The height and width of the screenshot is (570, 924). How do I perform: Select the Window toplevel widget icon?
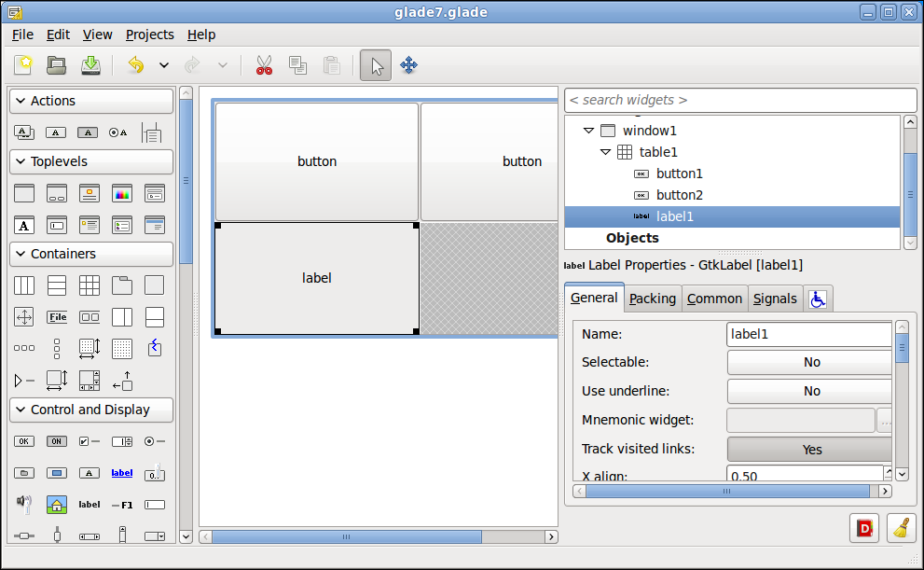[x=24, y=193]
